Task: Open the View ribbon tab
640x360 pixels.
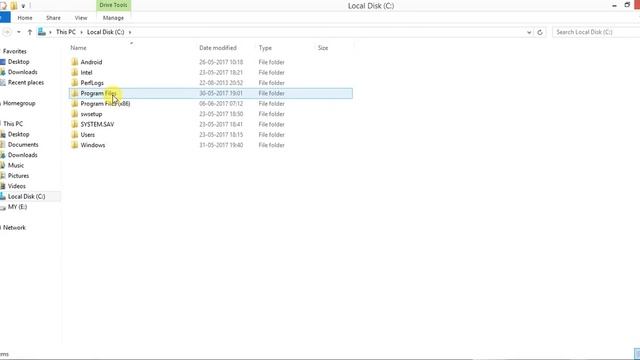Action: click(81, 18)
